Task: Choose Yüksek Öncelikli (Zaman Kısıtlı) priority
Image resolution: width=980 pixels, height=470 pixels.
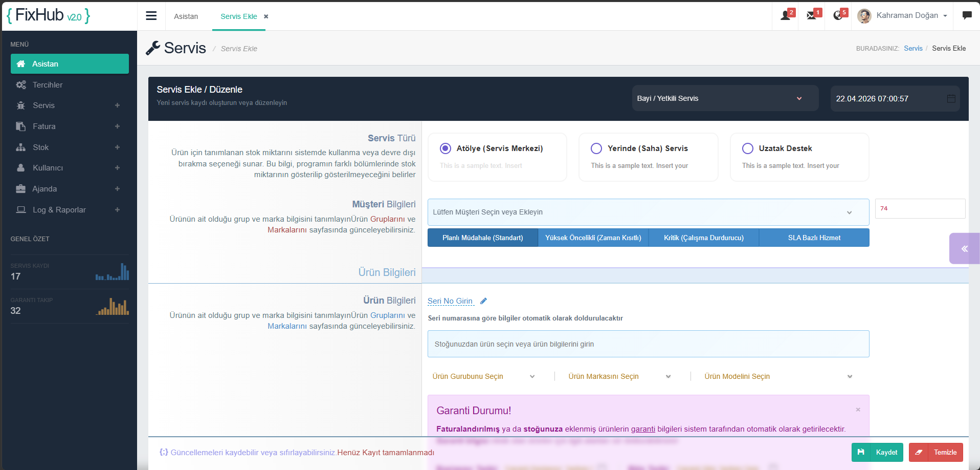Action: coord(593,238)
